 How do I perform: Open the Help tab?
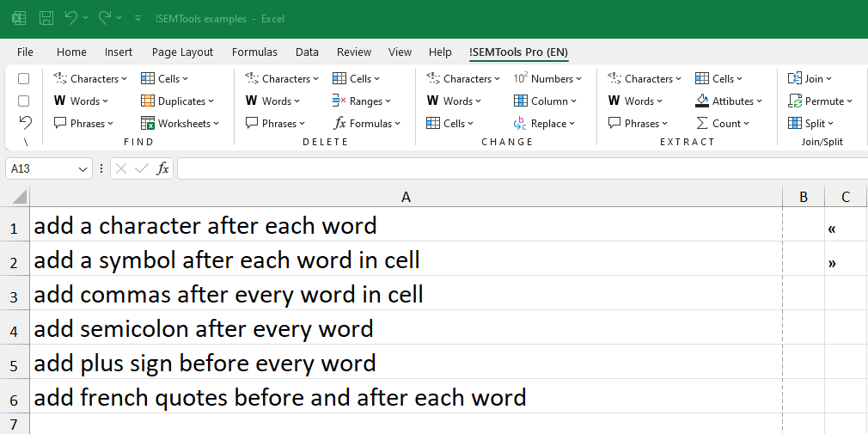point(440,52)
